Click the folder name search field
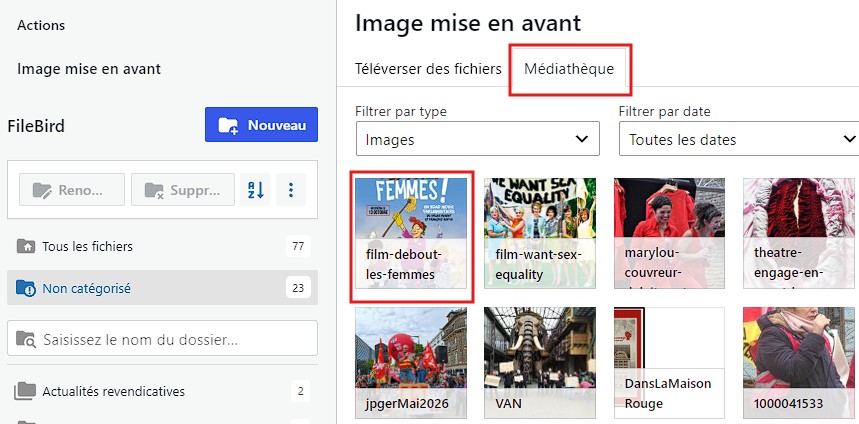The width and height of the screenshot is (859, 424). coord(162,339)
